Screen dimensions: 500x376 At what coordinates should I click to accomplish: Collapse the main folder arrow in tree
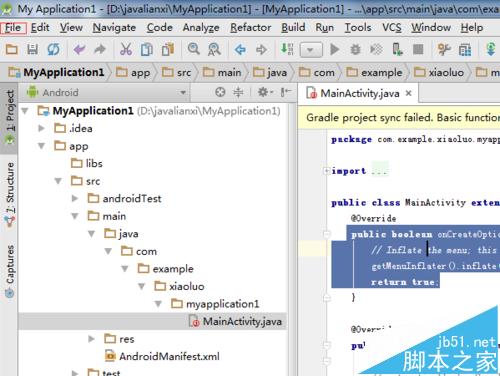pyautogui.click(x=75, y=216)
